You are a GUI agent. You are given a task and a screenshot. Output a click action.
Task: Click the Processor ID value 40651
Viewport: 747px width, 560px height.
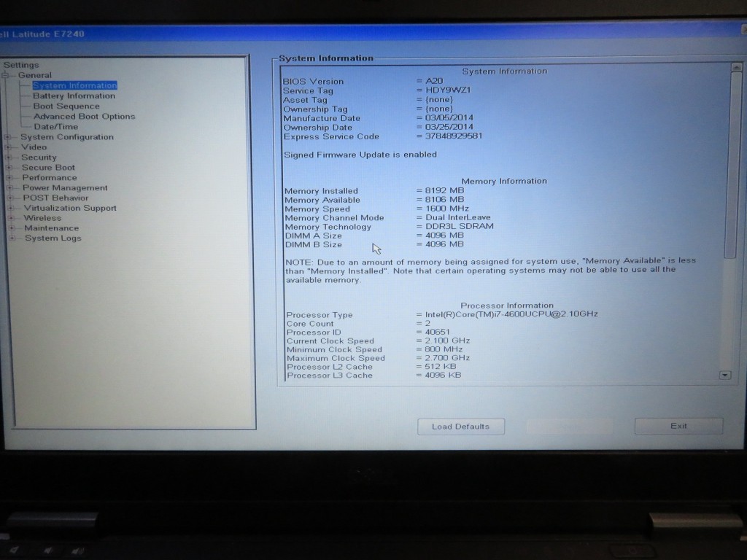[438, 332]
